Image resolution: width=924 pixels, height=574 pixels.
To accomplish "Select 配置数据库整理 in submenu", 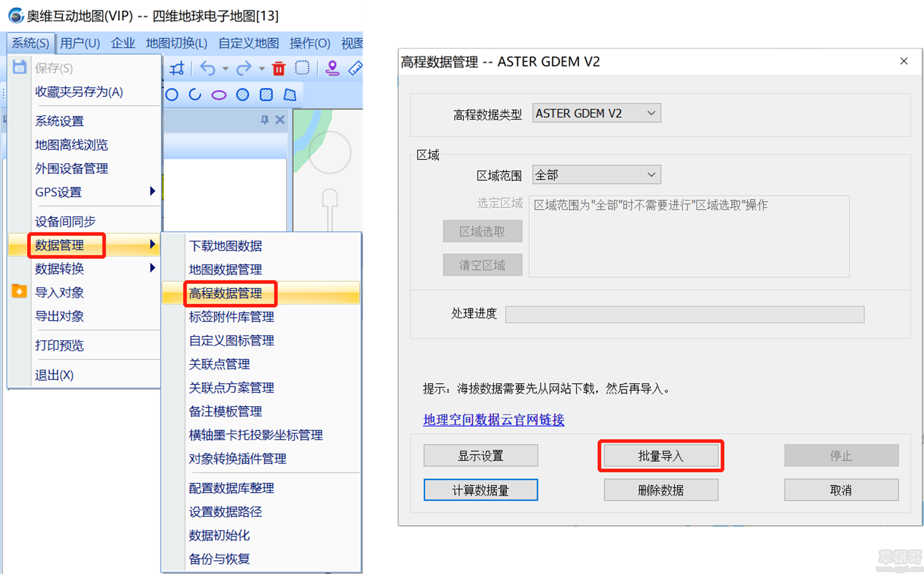I will 261,488.
